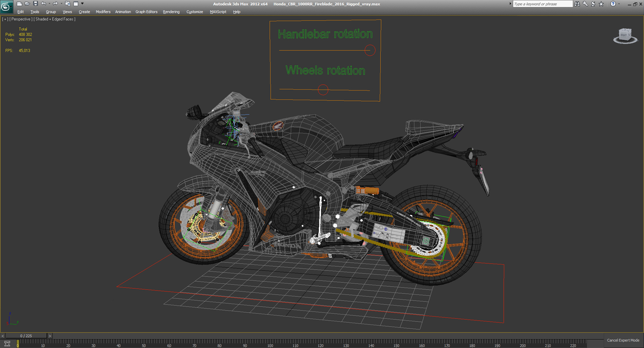Select the motorcycle front wheel
This screenshot has height=348, width=644.
pyautogui.click(x=204, y=225)
